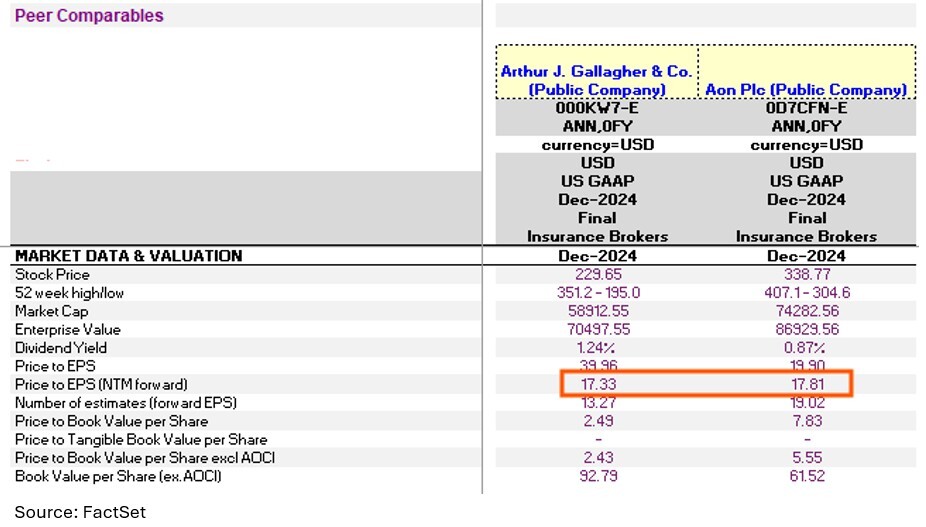Click dividend yield 1.24%
The image size is (926, 527).
(x=596, y=348)
